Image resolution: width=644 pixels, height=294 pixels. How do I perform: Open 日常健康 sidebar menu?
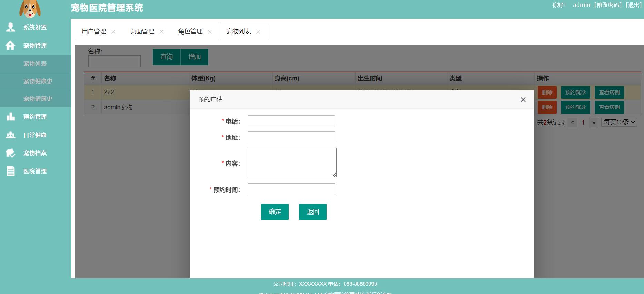(36, 135)
